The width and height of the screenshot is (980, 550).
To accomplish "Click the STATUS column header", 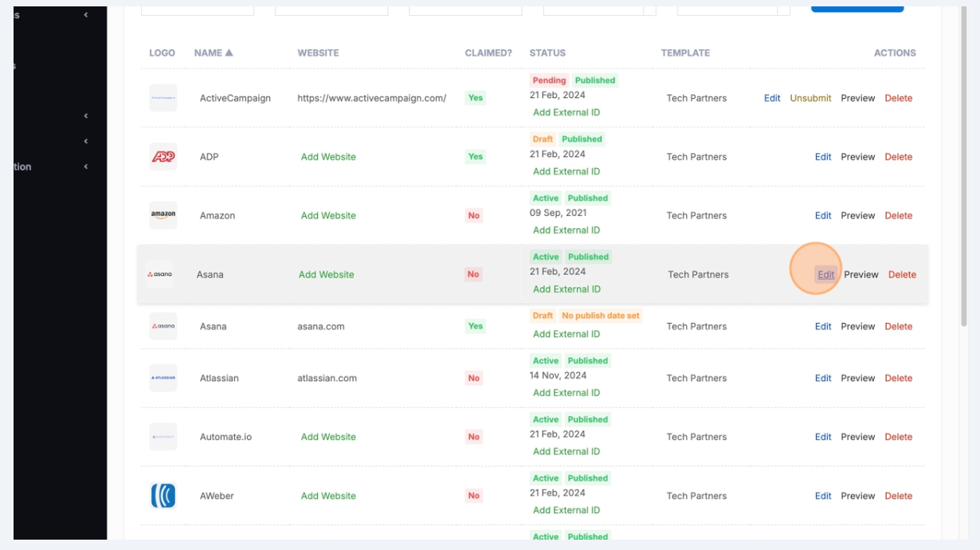I will (x=547, y=53).
